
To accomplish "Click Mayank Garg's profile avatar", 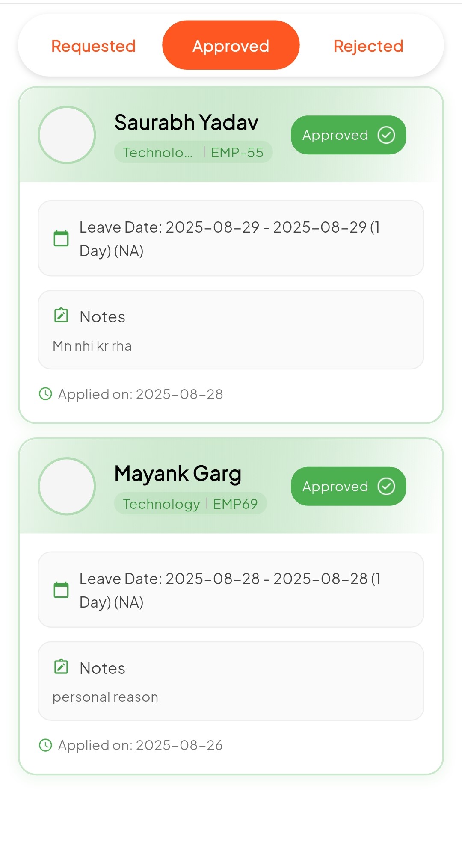I will point(67,486).
